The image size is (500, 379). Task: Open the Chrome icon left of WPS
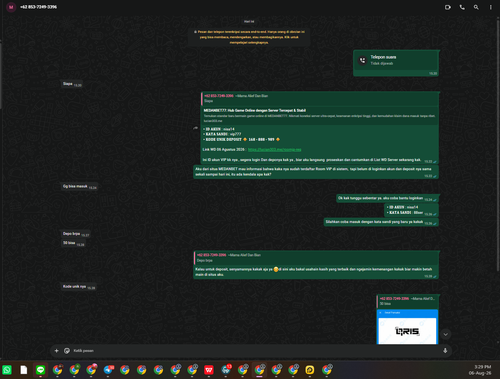pyautogui.click(x=192, y=370)
